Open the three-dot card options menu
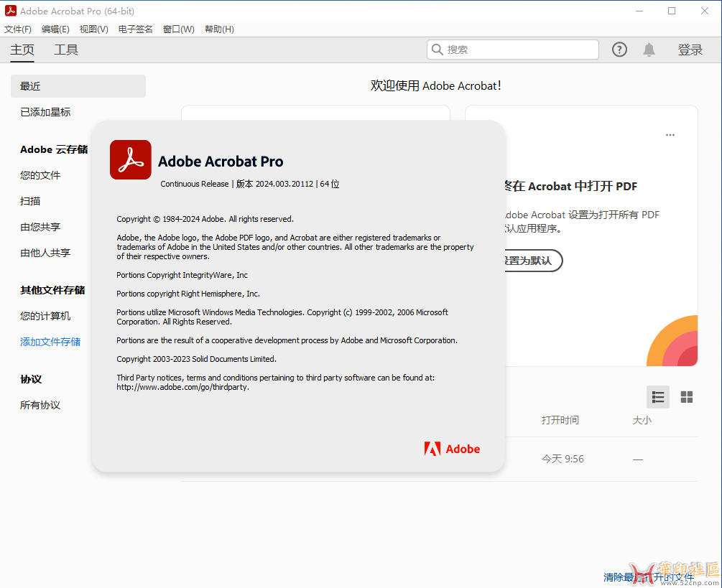 pyautogui.click(x=670, y=135)
